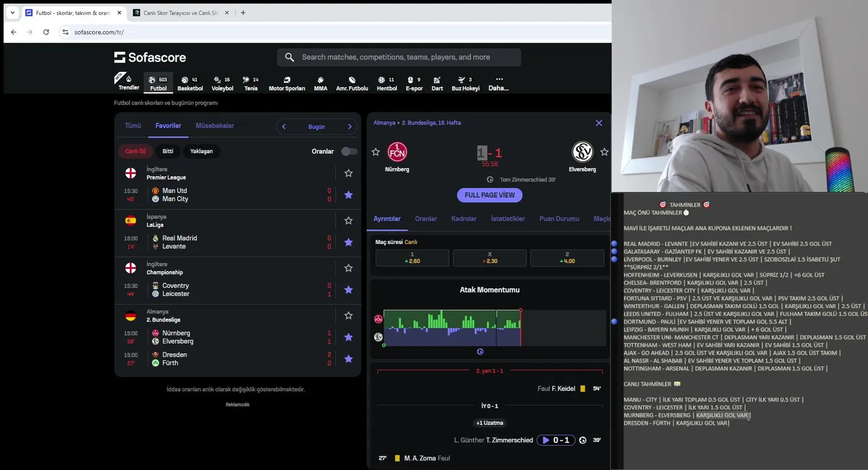
Task: Close the Nürnberg match detail panel
Action: 599,123
